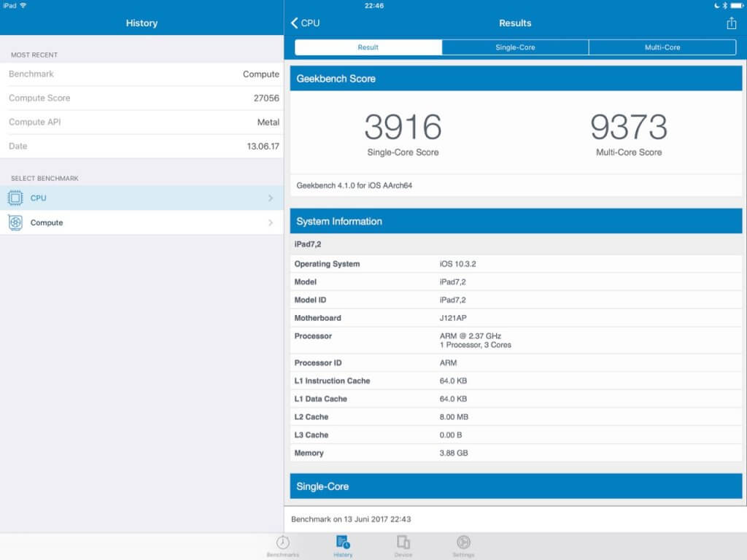Open the Compute benchmark entry
The height and width of the screenshot is (560, 747).
pyautogui.click(x=47, y=222)
